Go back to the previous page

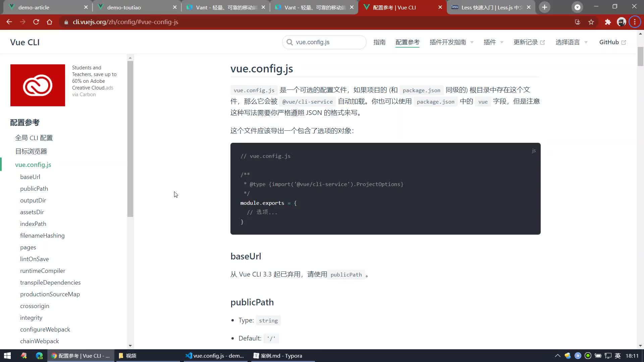[x=9, y=22]
